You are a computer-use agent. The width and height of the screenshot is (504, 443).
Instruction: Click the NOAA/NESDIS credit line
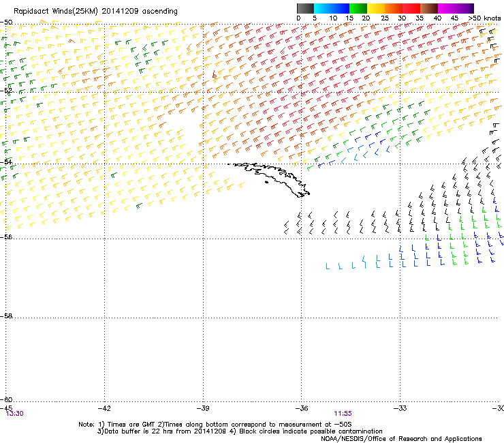coord(401,438)
